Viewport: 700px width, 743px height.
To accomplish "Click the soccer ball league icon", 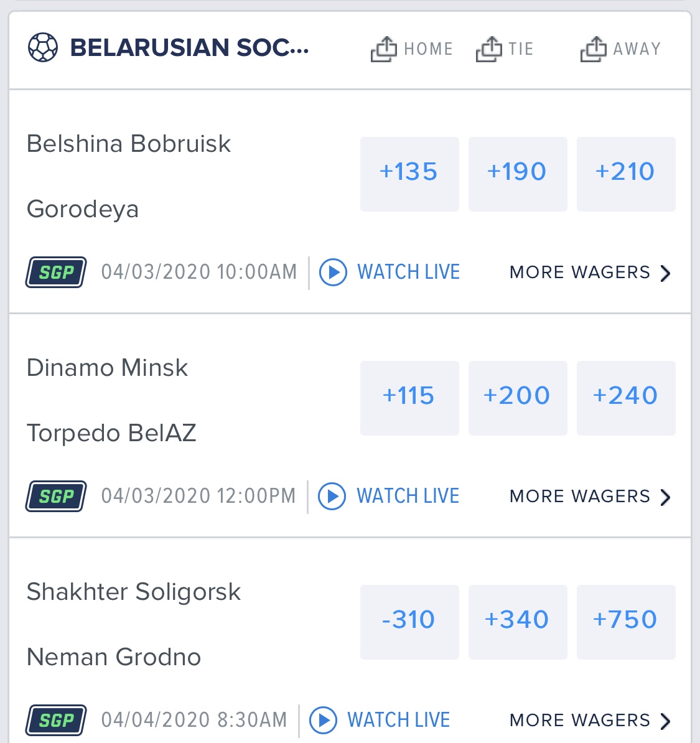I will point(43,48).
